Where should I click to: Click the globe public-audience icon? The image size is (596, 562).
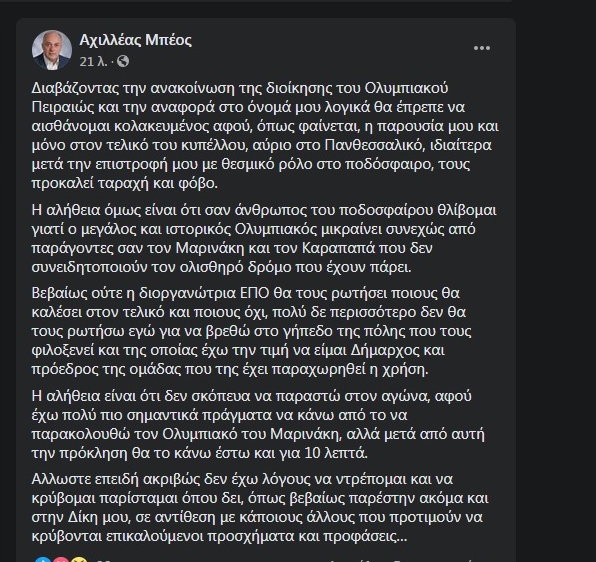pos(123,61)
